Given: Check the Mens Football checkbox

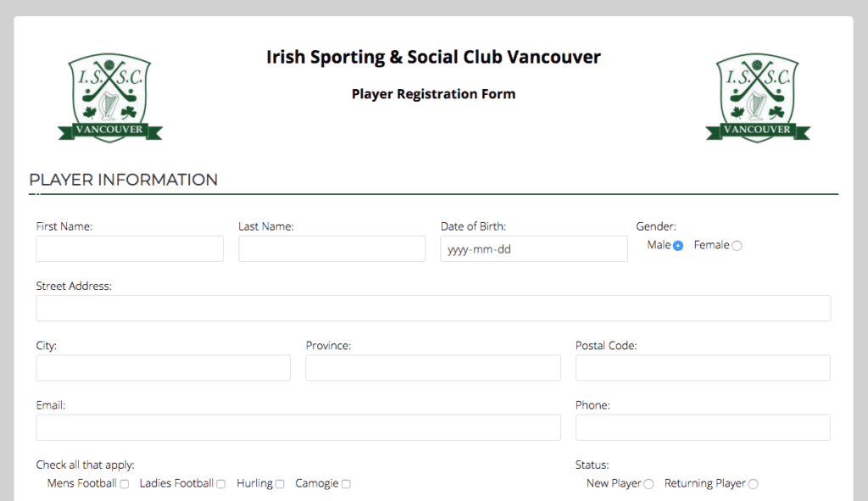Looking at the screenshot, I should 125,484.
